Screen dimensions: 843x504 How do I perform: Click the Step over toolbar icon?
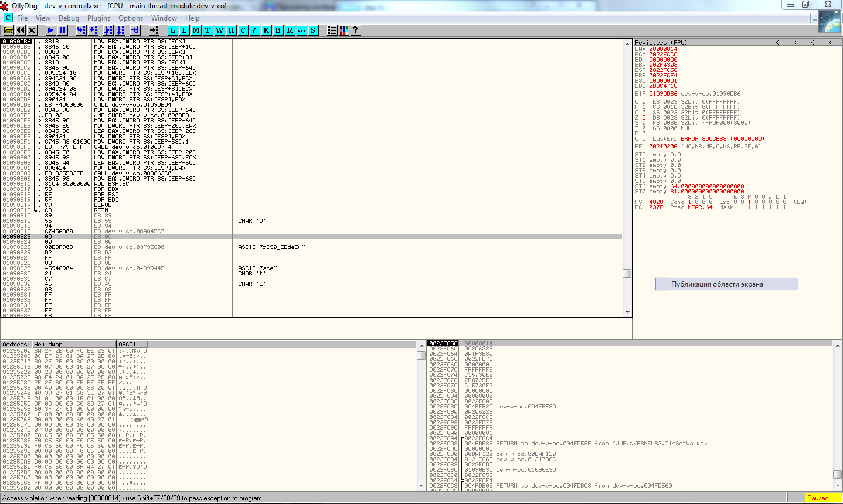93,30
